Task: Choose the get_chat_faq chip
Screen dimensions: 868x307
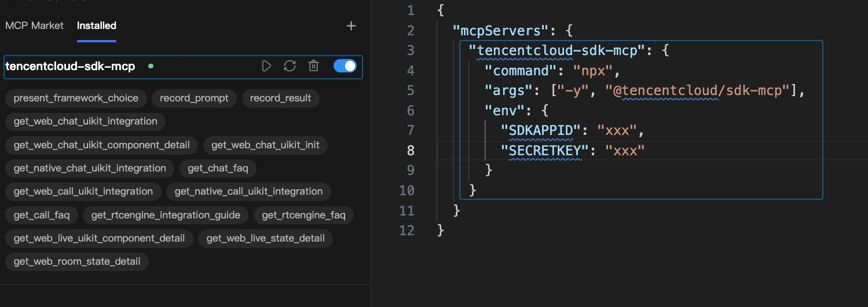Action: [x=218, y=168]
